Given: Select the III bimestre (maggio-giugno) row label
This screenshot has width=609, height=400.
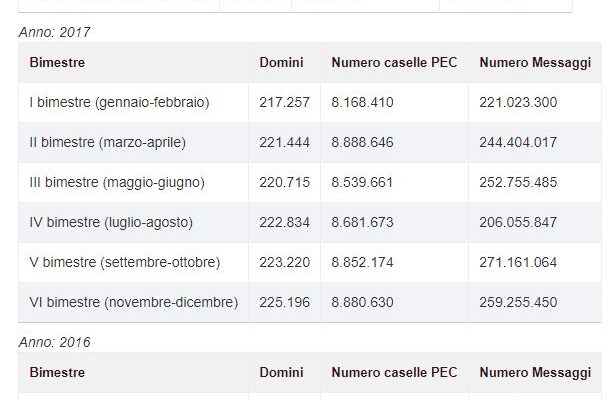Looking at the screenshot, I should coord(117,183).
